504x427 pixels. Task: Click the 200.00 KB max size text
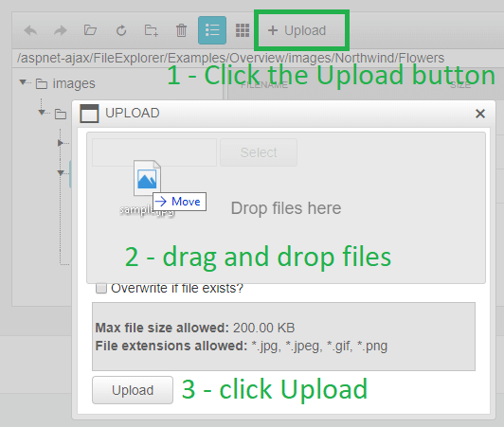click(263, 328)
